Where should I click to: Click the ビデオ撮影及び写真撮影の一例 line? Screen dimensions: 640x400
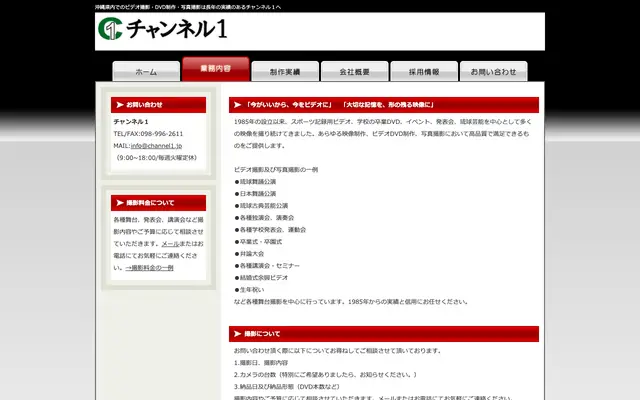pyautogui.click(x=276, y=169)
